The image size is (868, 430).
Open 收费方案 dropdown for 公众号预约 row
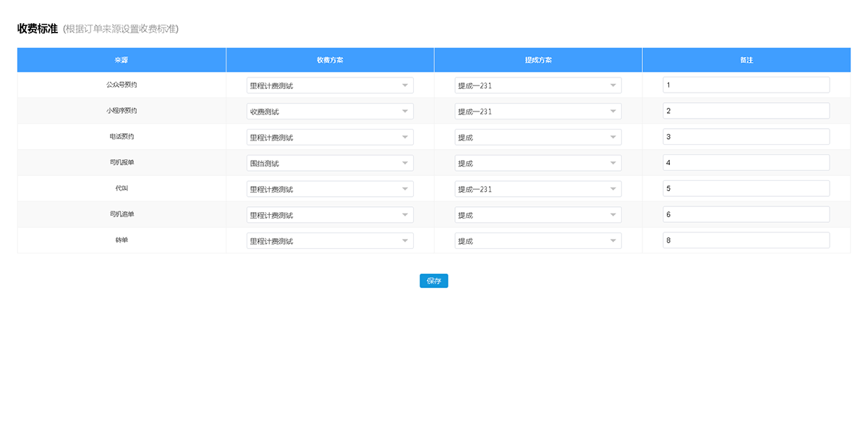pyautogui.click(x=330, y=85)
